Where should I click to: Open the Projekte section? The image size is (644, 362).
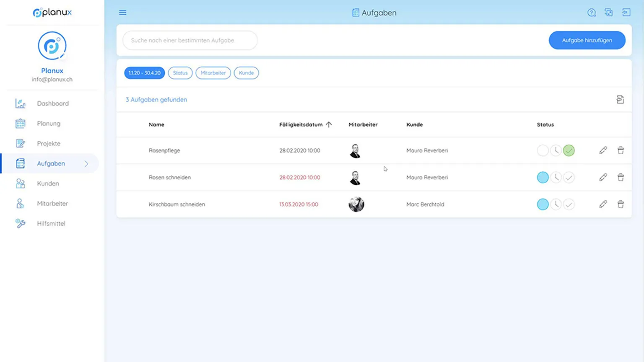(x=49, y=143)
